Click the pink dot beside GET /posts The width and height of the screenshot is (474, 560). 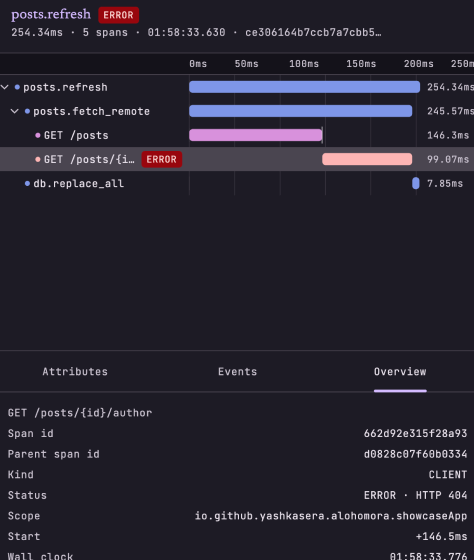pos(38,135)
